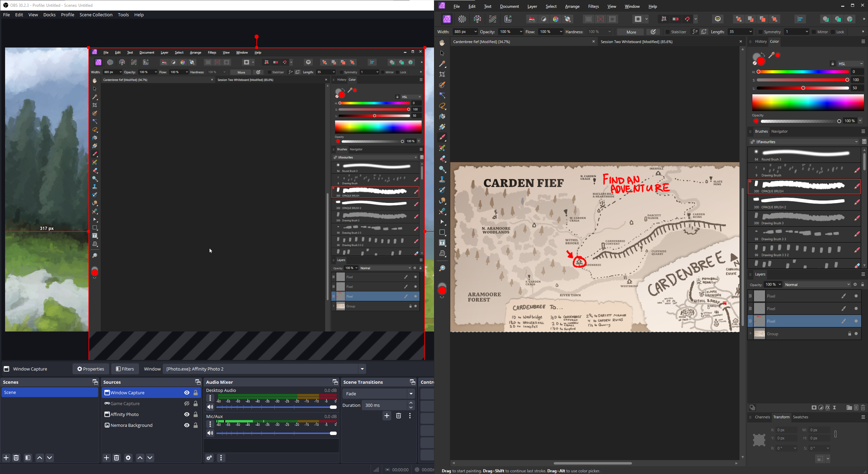Toggle visibility of Nemora Background source

pyautogui.click(x=186, y=425)
